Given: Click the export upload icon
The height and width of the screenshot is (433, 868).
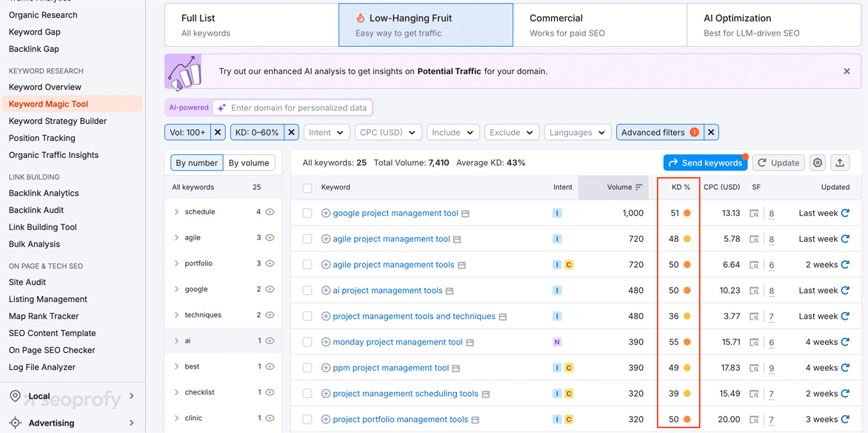Looking at the screenshot, I should (840, 163).
